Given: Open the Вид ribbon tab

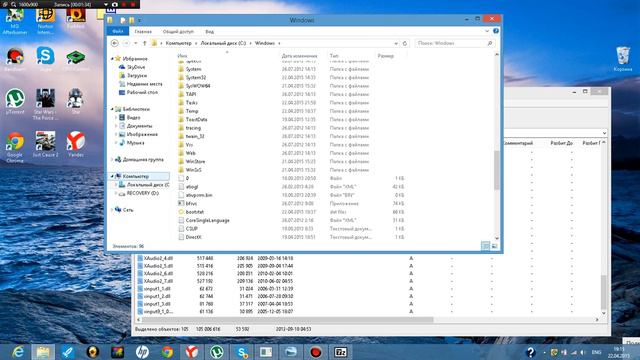Looking at the screenshot, I should click(x=209, y=31).
